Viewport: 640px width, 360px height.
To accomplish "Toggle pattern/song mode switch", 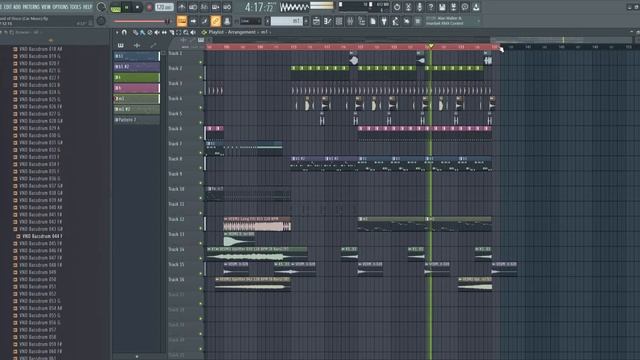I will point(116,7).
